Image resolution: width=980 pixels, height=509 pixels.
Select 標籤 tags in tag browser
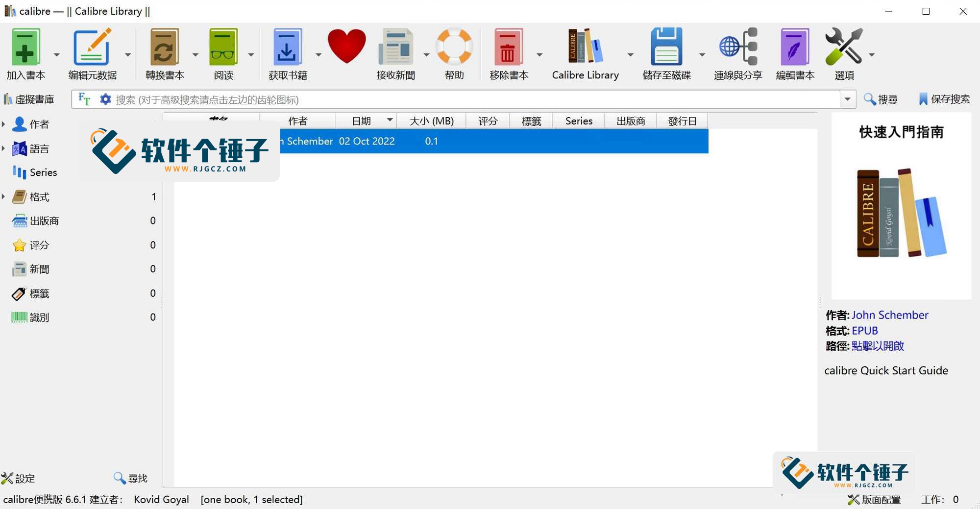click(x=39, y=293)
